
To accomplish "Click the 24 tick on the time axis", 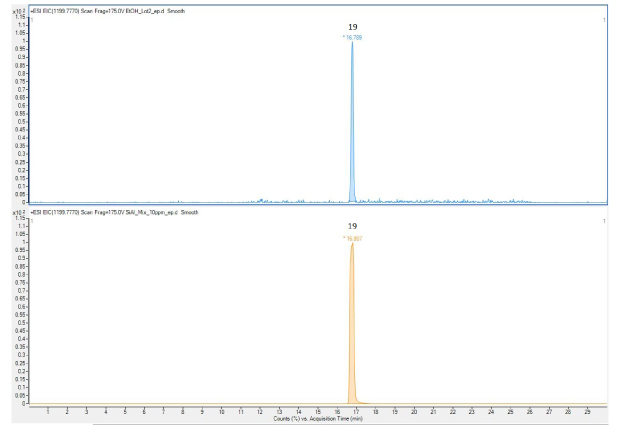I will [491, 412].
